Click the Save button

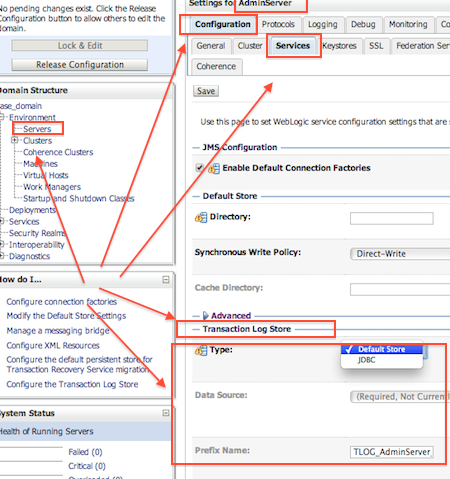(x=206, y=91)
